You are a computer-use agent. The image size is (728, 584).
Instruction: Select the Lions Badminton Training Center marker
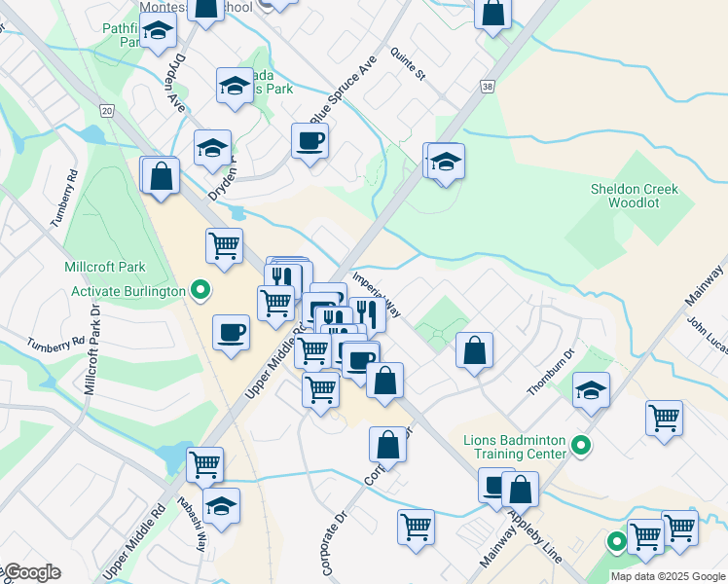(581, 446)
